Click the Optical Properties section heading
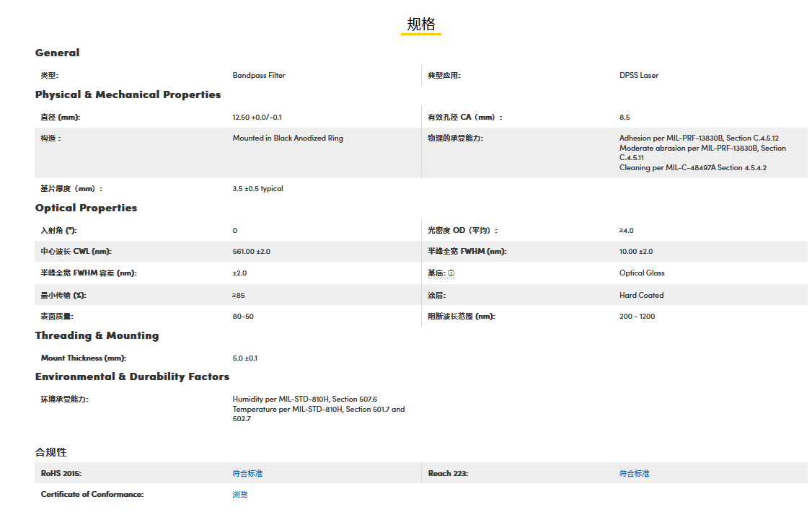Screen dimensions: 812x525 pyautogui.click(x=86, y=208)
